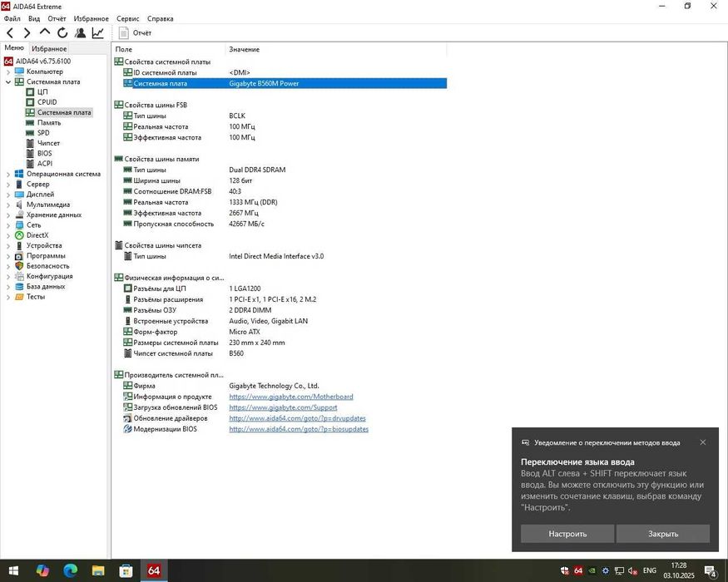The width and height of the screenshot is (728, 582).
Task: Expand the Тесты node chevron
Action: [x=7, y=297]
